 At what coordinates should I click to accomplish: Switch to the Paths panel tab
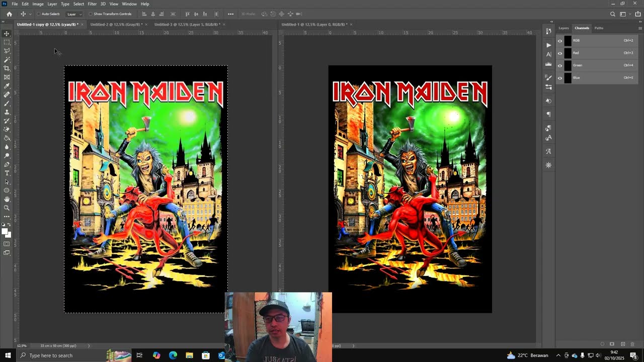point(599,28)
